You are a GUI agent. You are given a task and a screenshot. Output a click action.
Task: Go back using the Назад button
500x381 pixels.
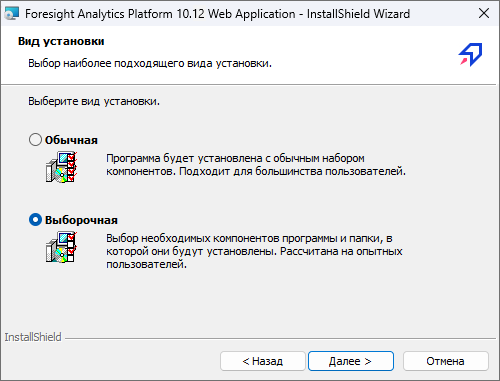tap(263, 361)
